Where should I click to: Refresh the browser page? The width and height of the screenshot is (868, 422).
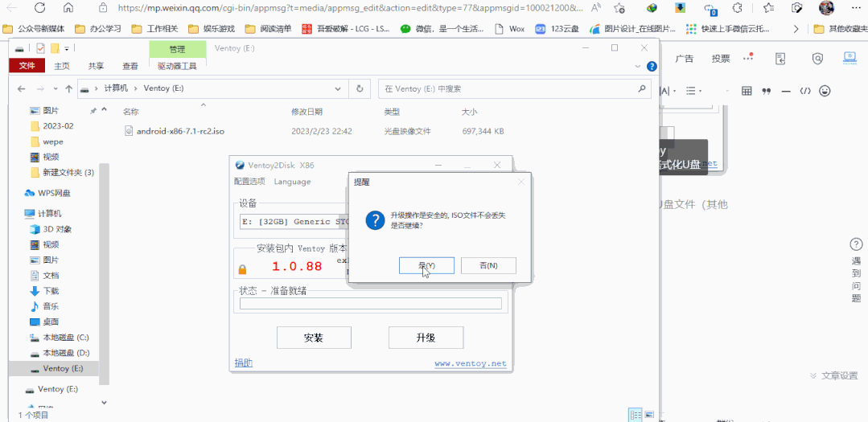40,8
